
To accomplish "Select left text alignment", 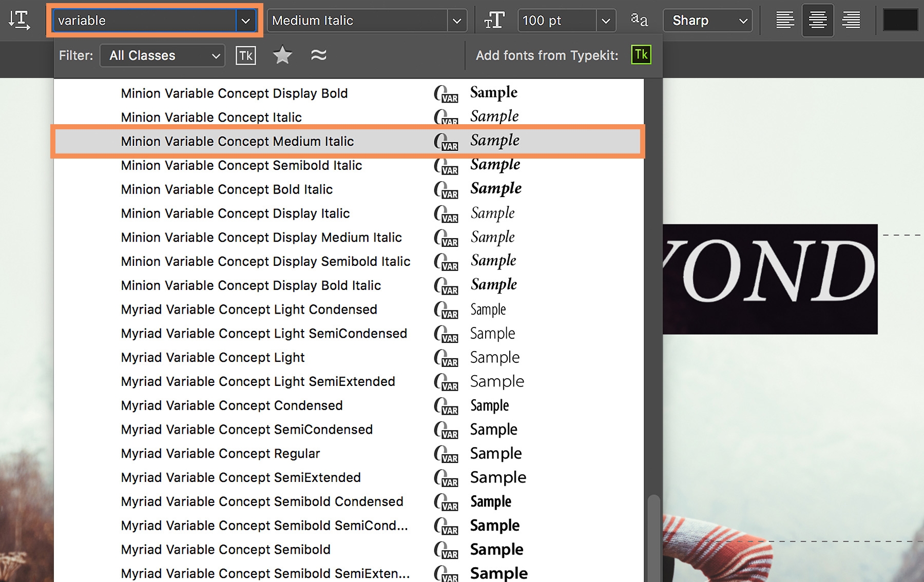I will click(x=785, y=20).
